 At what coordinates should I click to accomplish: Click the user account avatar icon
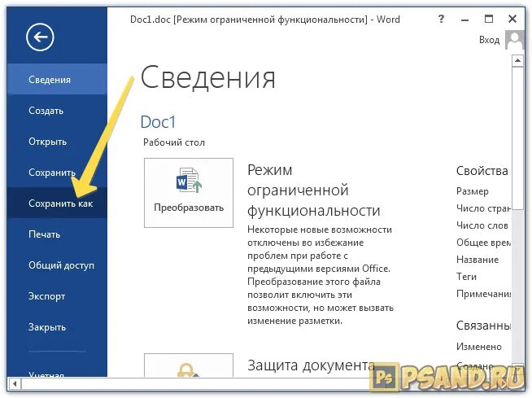point(515,40)
